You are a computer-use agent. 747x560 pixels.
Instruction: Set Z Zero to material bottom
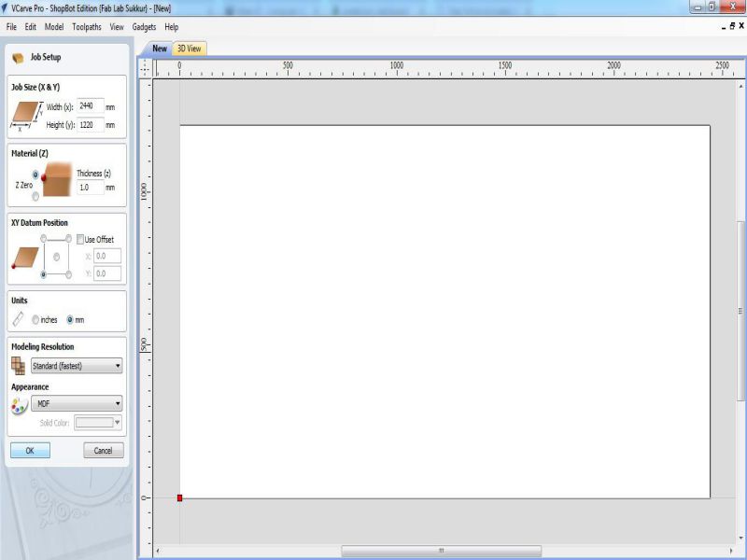click(35, 196)
